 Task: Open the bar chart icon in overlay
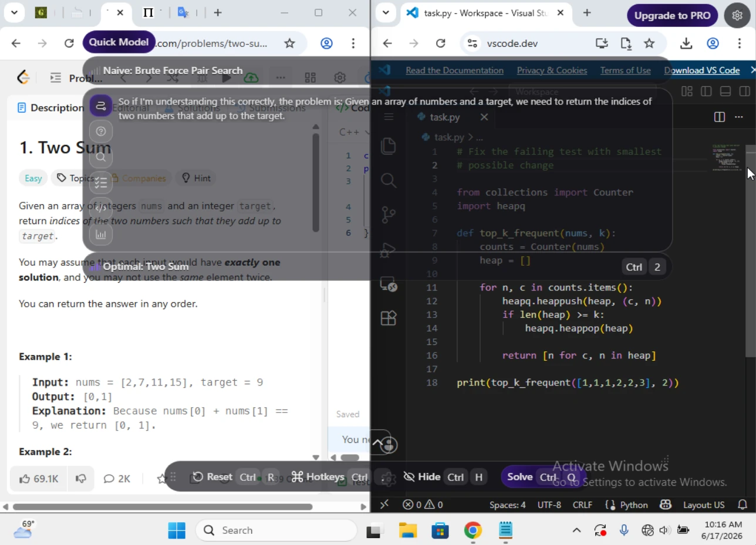click(x=101, y=235)
